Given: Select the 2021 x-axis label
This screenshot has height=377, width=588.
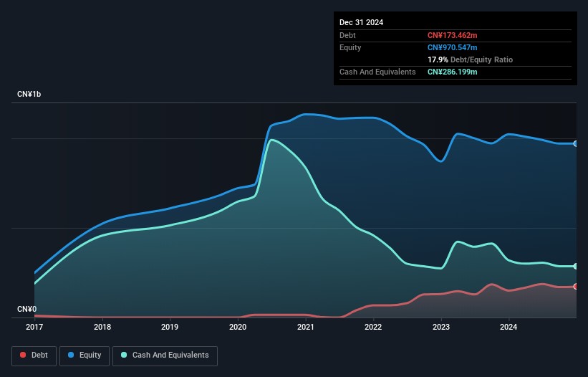Looking at the screenshot, I should tap(306, 328).
